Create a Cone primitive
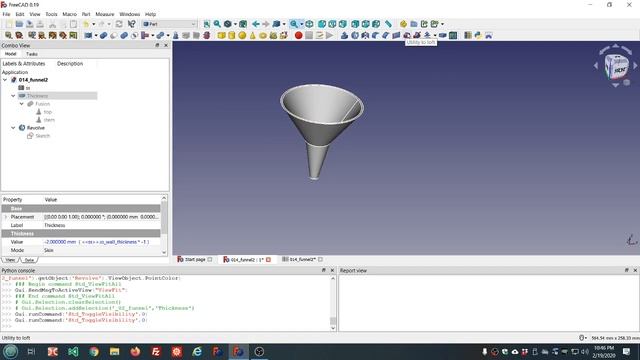640x360 pixels. (252, 36)
